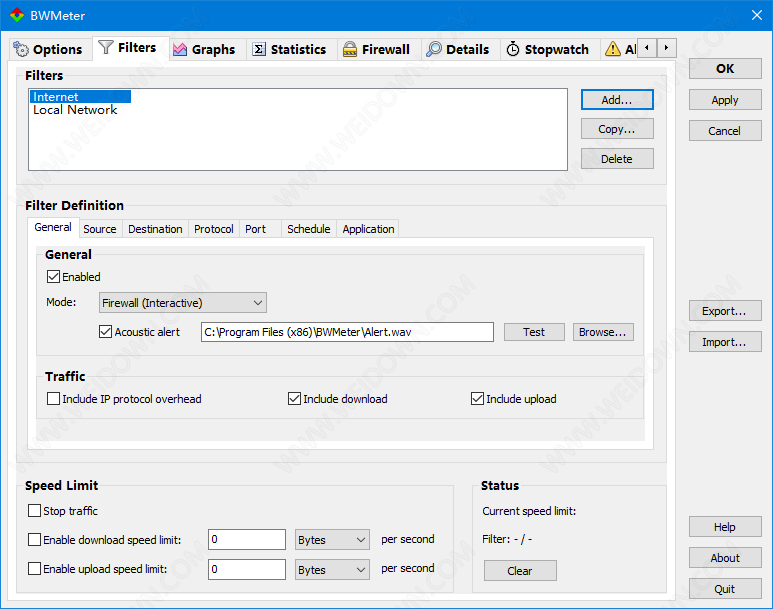Click the magnifier icon on Details tab
Viewport: 773px width, 609px height.
tap(433, 49)
